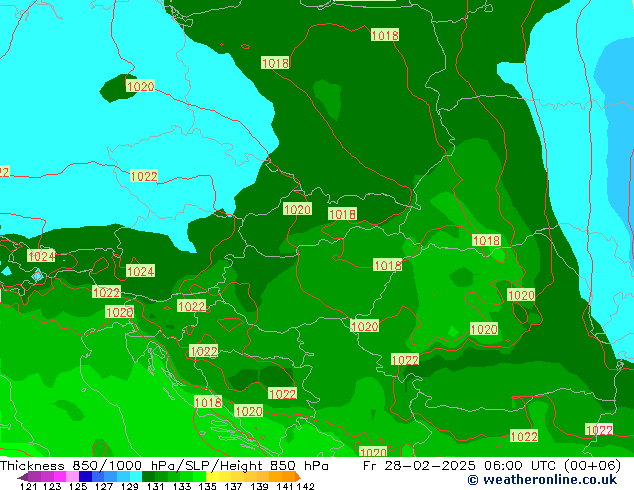The height and width of the screenshot is (490, 634).
Task: Click the legend value 141
Action: (285, 486)
